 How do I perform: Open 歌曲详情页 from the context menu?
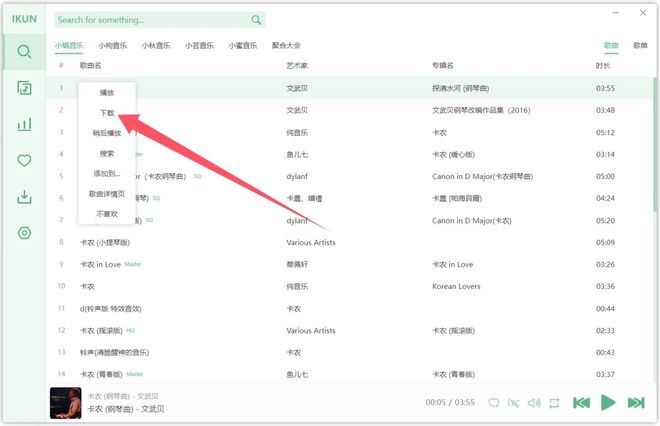pyautogui.click(x=107, y=193)
